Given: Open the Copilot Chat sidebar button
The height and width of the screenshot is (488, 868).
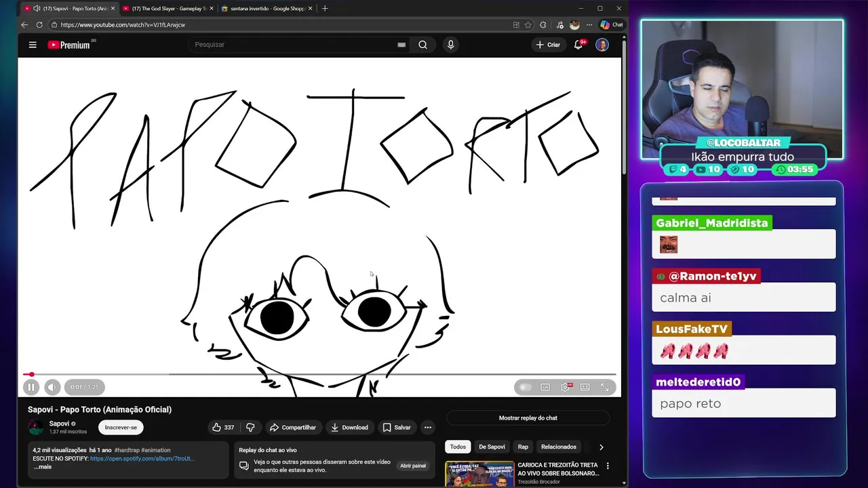Looking at the screenshot, I should 612,25.
